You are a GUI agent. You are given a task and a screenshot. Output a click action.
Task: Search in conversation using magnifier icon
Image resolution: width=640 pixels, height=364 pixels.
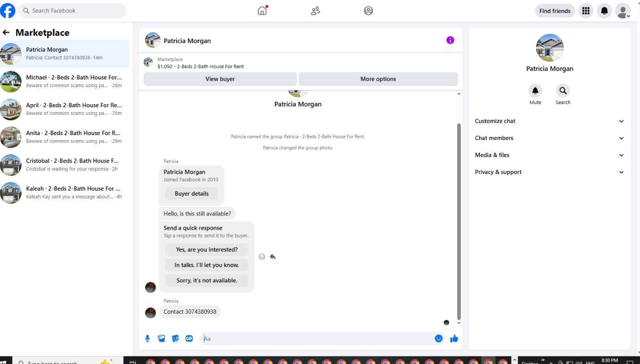pyautogui.click(x=563, y=91)
